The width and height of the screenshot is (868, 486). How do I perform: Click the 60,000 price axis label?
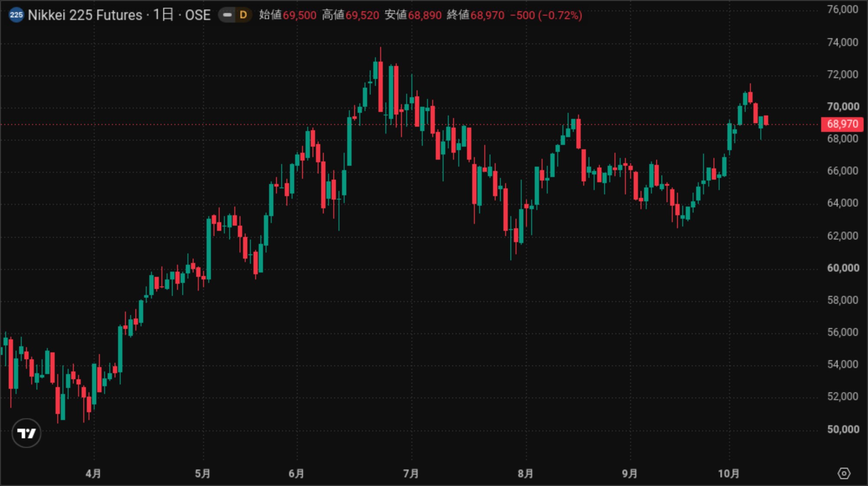coord(843,268)
